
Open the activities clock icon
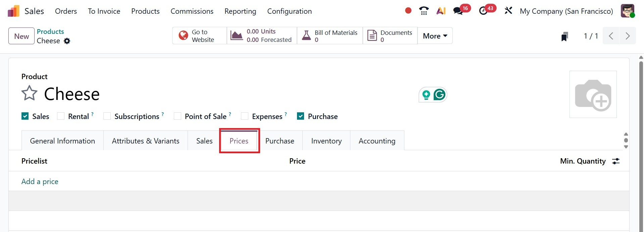[x=483, y=11]
